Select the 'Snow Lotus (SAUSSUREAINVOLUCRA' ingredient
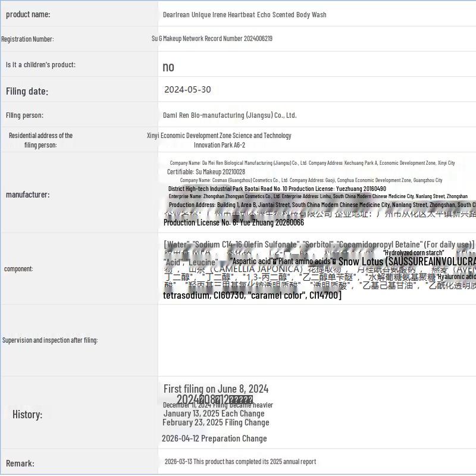Image resolution: width=476 pixels, height=476 pixels. (x=407, y=261)
